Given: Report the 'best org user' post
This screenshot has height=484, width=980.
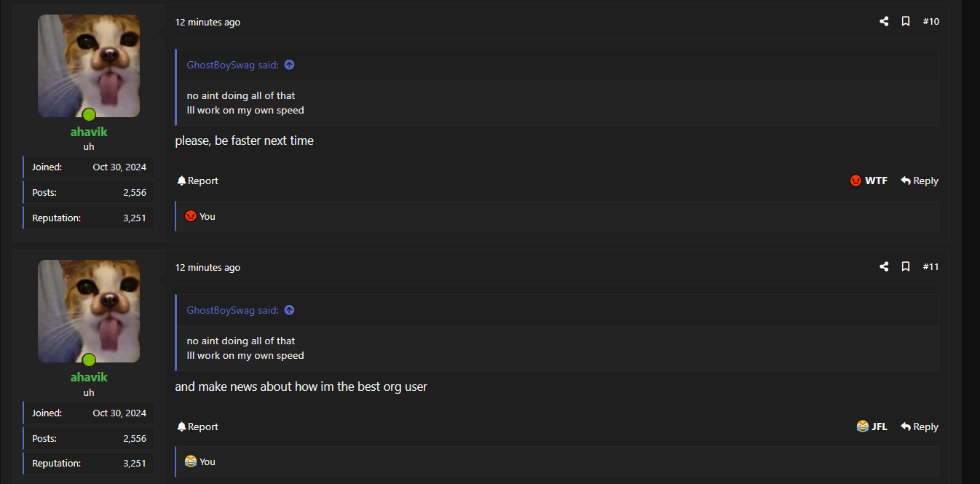Looking at the screenshot, I should [x=197, y=427].
